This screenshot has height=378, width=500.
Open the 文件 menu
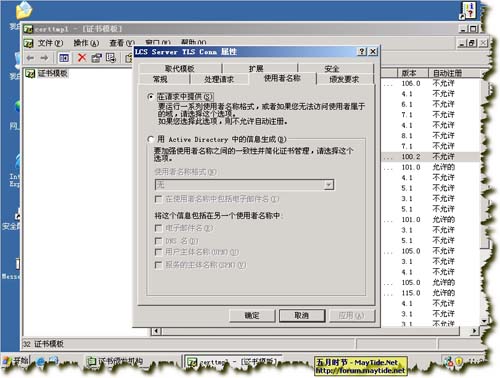50,43
